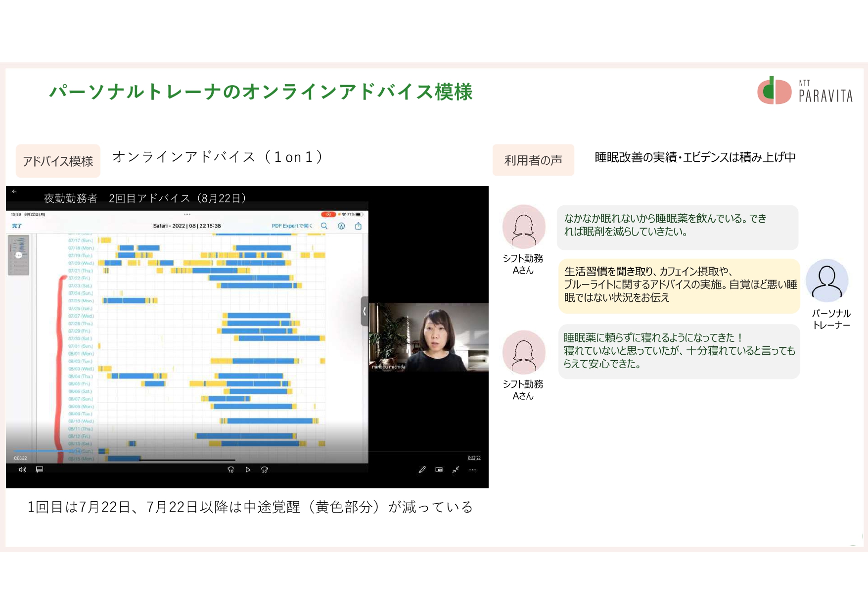Play the advice session video
868x614 pixels.
[248, 470]
